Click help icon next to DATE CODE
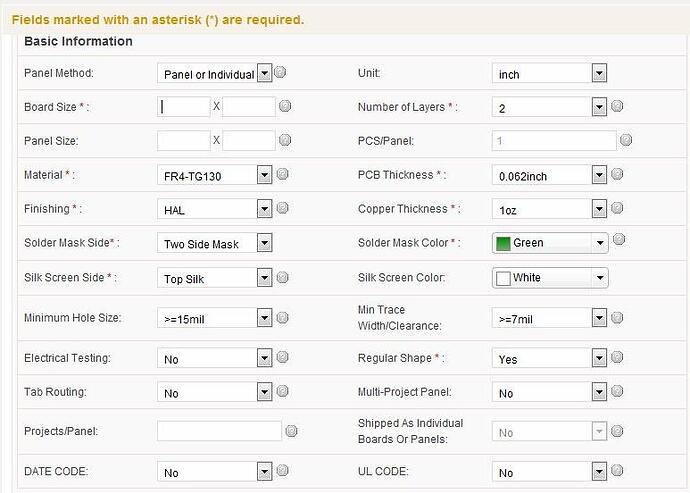 tap(283, 471)
